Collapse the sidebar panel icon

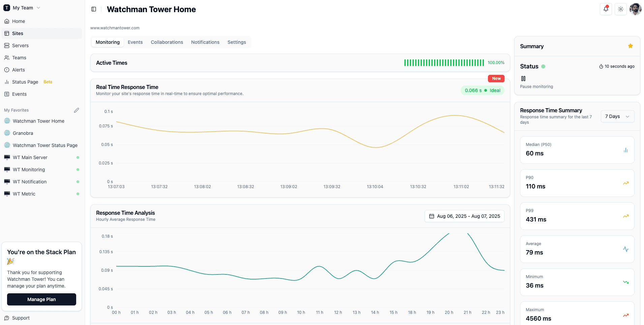point(94,9)
